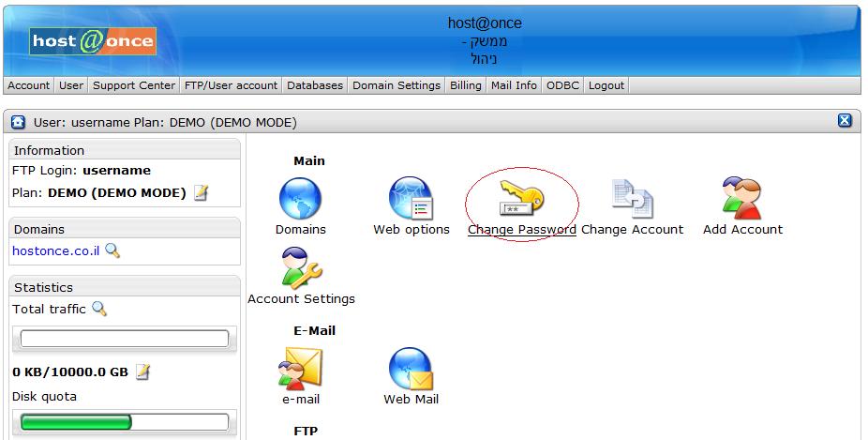The width and height of the screenshot is (868, 440).
Task: Edit the disk quota note icon
Action: 142,372
